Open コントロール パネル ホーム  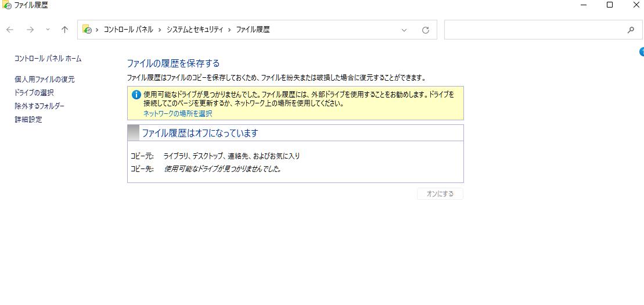[x=48, y=59]
